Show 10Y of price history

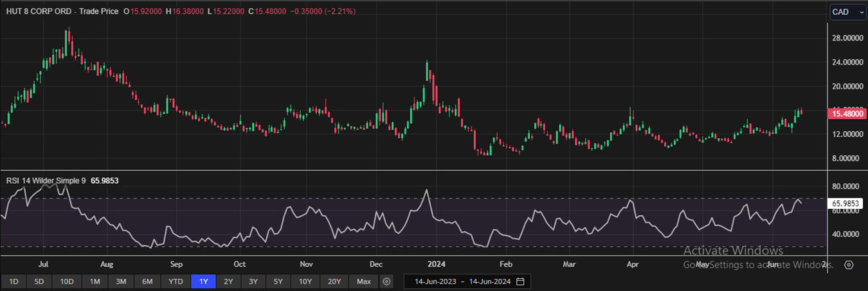click(x=305, y=281)
